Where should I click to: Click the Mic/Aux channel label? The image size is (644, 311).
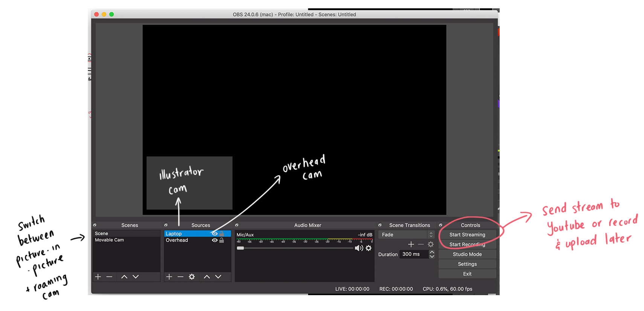click(245, 234)
